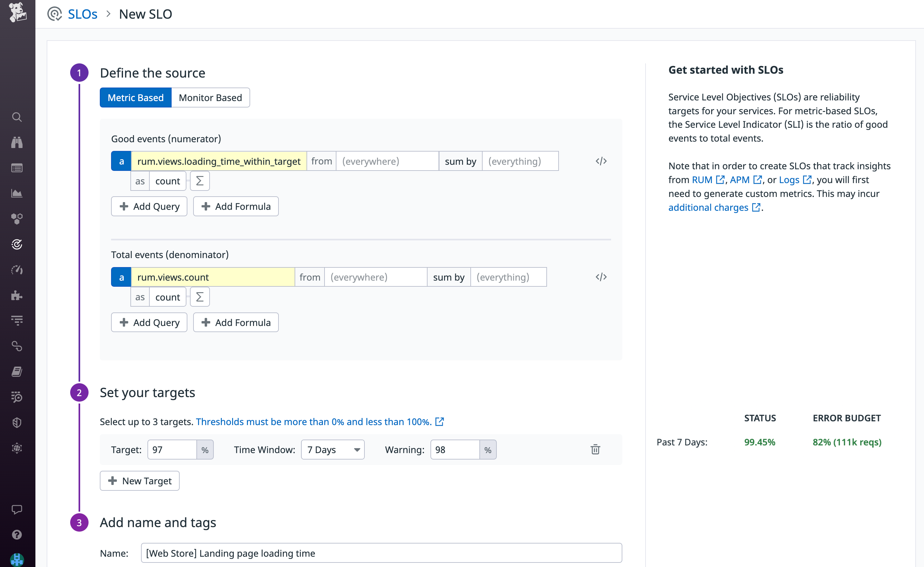Open the network globe icon in the sidebar
This screenshot has width=924, height=567.
(x=17, y=448)
